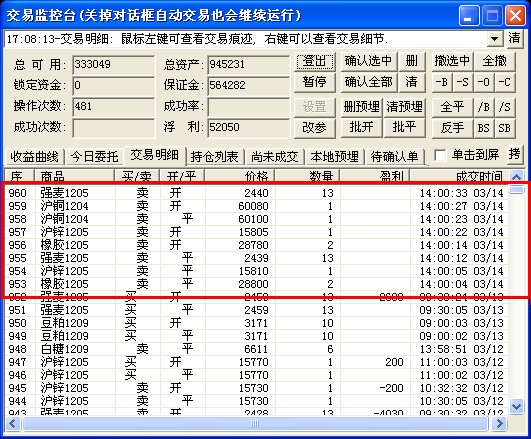Click the 拷 copy button

(514, 154)
